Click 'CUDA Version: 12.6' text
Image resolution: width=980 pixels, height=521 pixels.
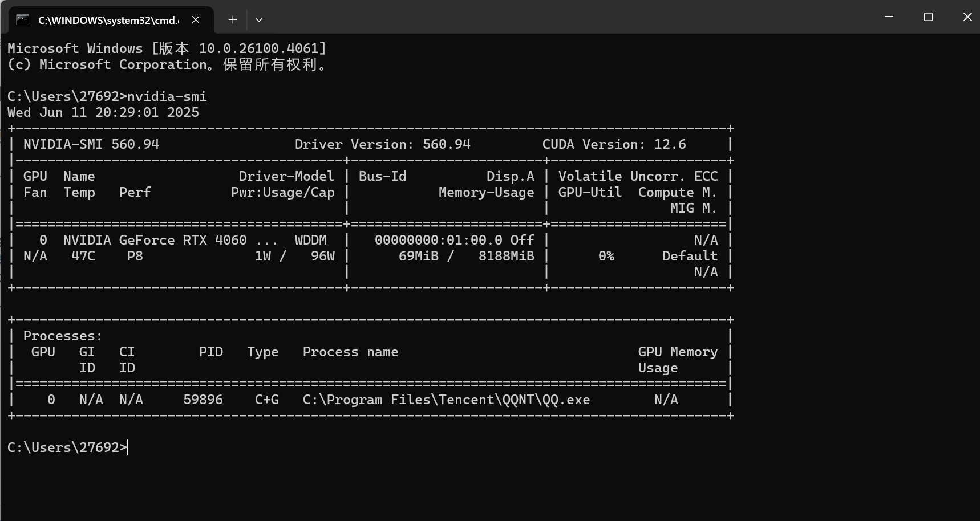(614, 144)
